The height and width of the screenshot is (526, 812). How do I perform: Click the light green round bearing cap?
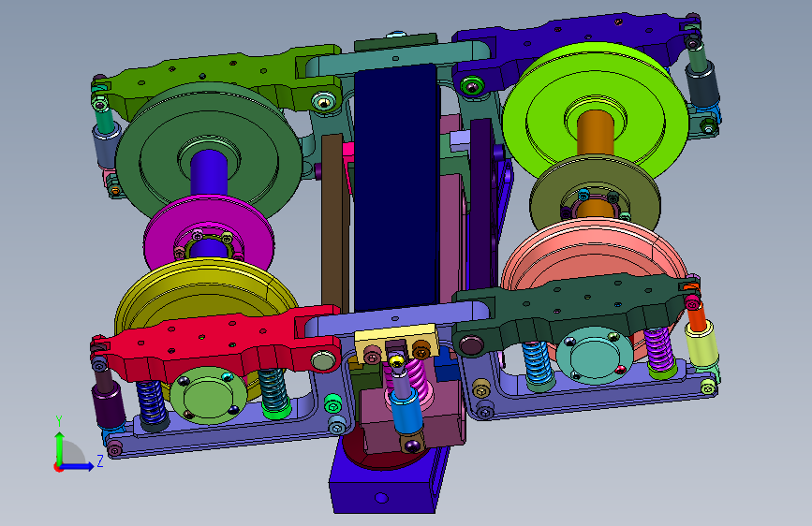point(209,396)
